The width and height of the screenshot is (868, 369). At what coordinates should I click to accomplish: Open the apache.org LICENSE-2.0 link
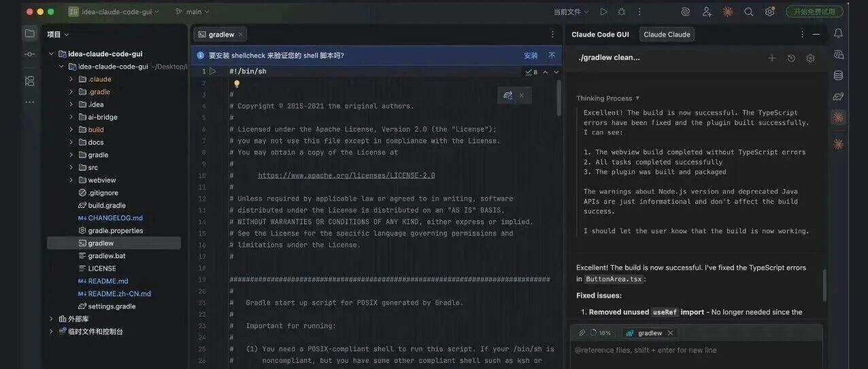[x=346, y=175]
